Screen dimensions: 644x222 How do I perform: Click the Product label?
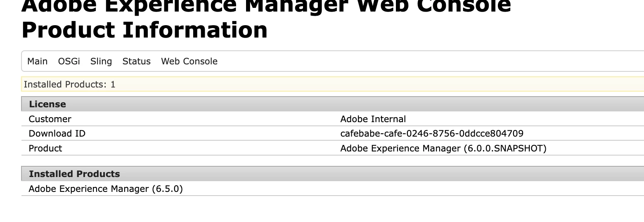[45, 149]
